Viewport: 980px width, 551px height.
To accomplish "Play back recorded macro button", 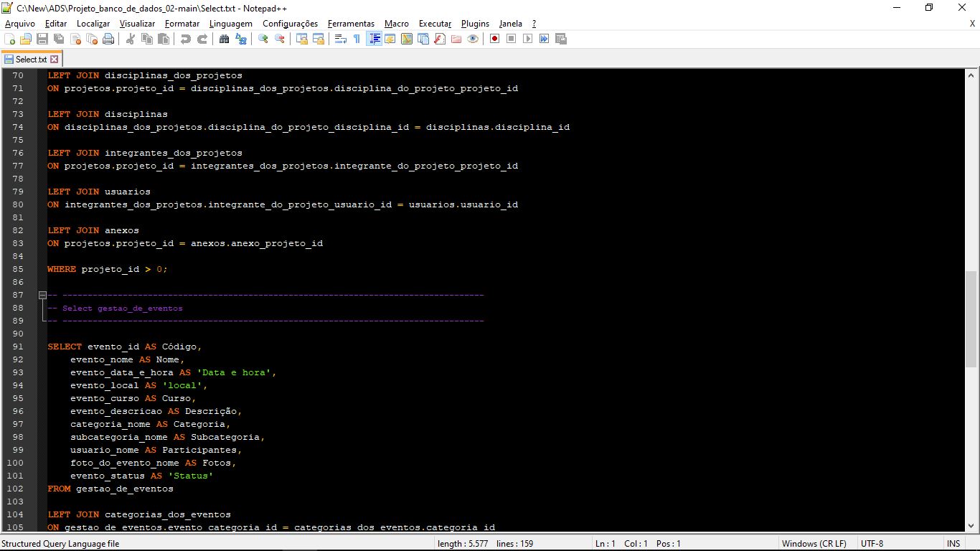I will tap(527, 39).
